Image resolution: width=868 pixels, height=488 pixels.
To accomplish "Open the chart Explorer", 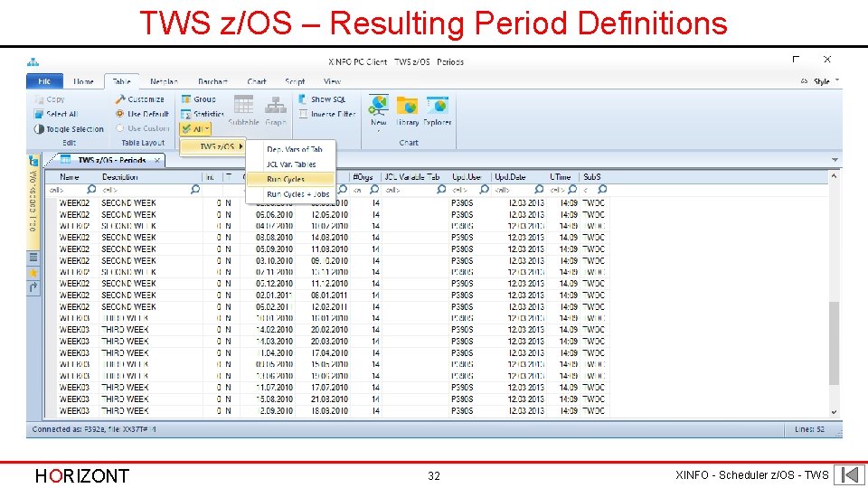I will (x=438, y=110).
